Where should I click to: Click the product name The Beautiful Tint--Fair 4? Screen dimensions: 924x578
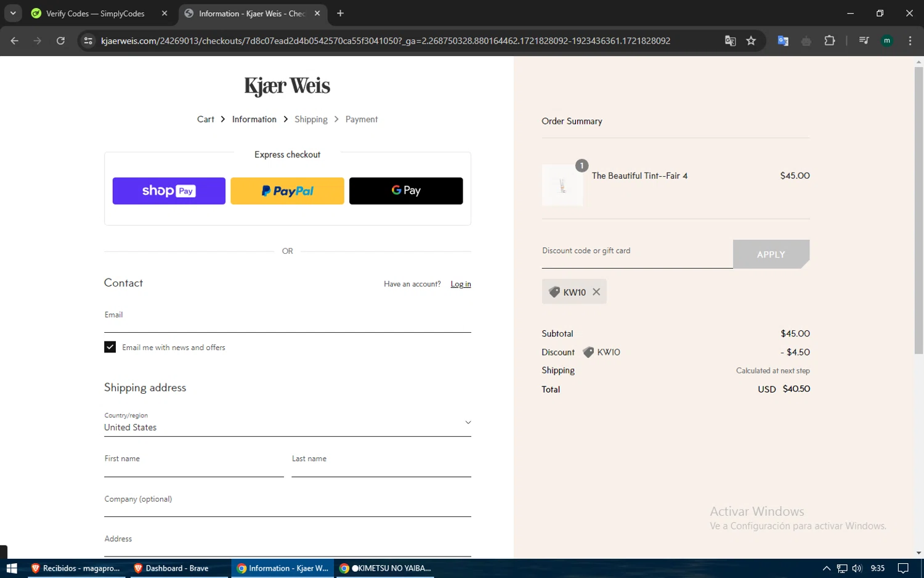point(639,176)
